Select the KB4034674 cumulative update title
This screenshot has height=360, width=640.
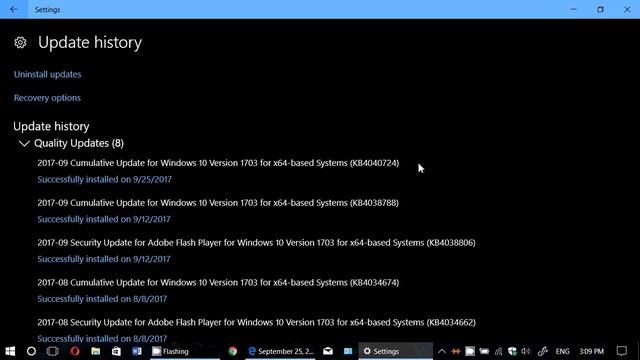[x=218, y=282]
